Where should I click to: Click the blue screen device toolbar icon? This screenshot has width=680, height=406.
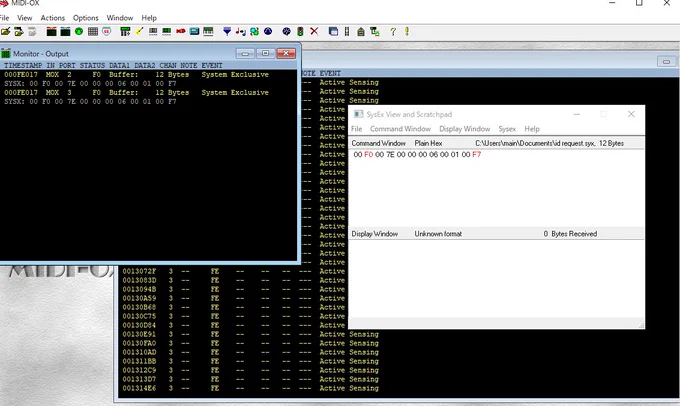194,31
